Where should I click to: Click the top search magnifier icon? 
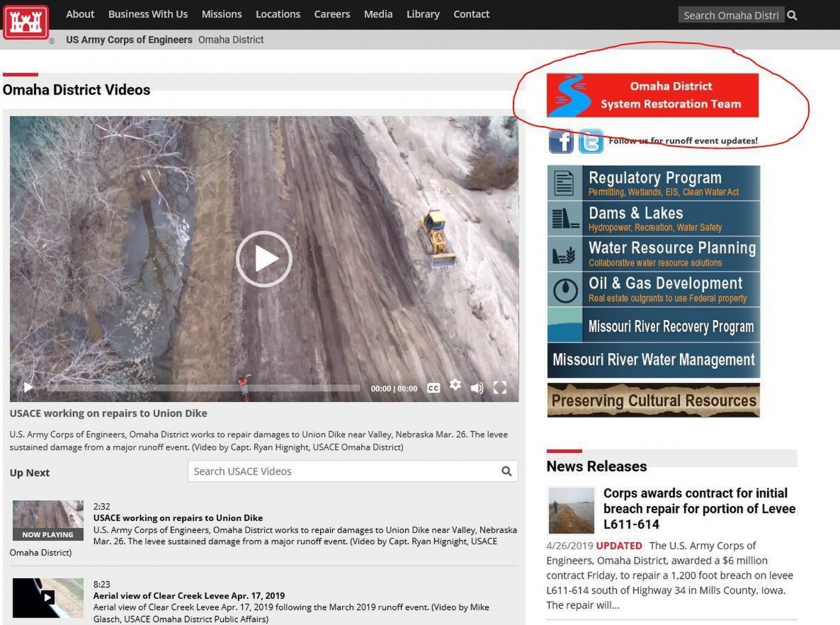click(x=792, y=15)
